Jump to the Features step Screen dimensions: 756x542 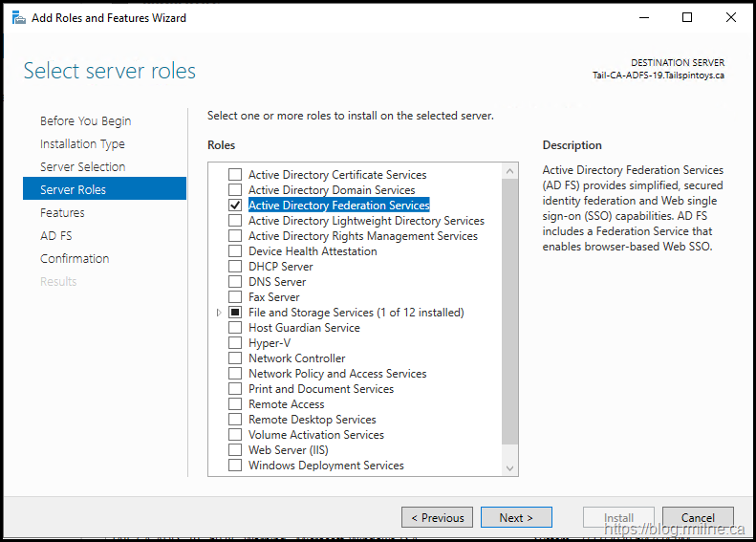click(x=62, y=213)
